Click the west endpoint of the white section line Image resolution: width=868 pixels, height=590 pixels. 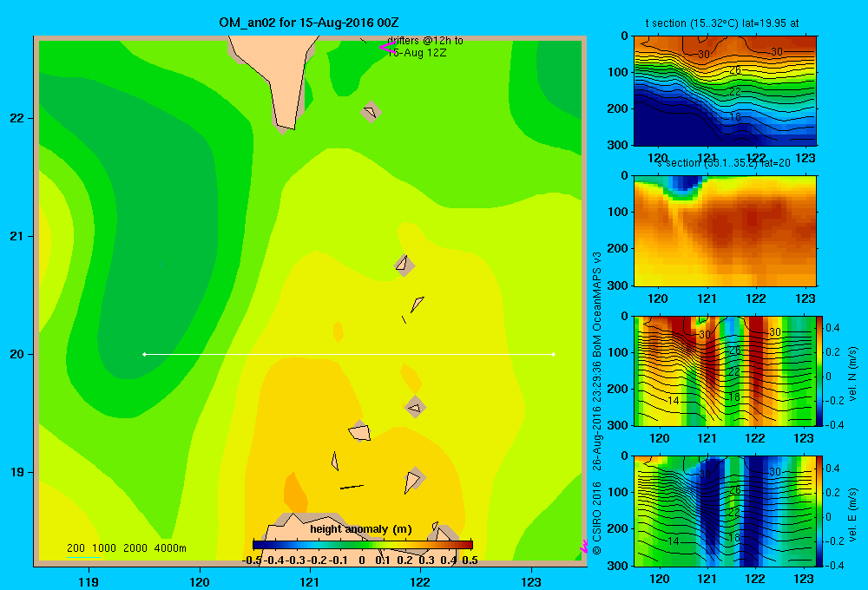[144, 354]
